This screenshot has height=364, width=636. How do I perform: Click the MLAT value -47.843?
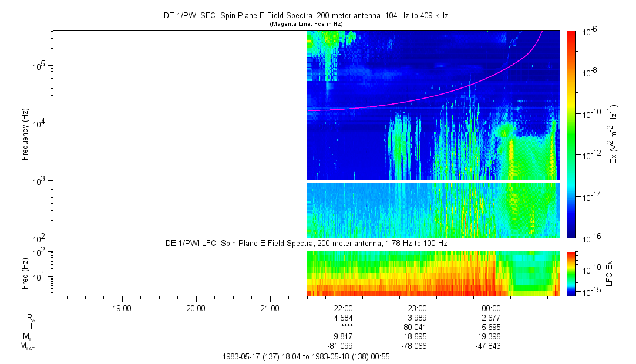point(488,346)
